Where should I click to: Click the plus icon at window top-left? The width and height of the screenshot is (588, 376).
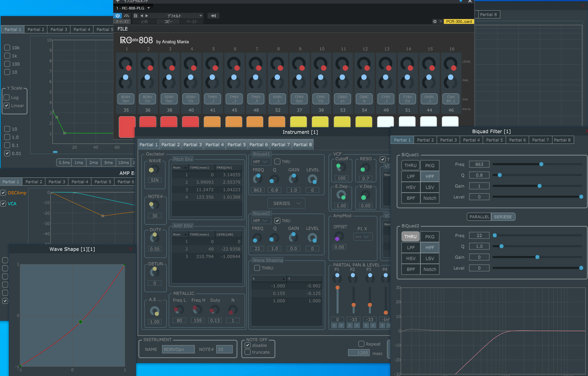118,1
